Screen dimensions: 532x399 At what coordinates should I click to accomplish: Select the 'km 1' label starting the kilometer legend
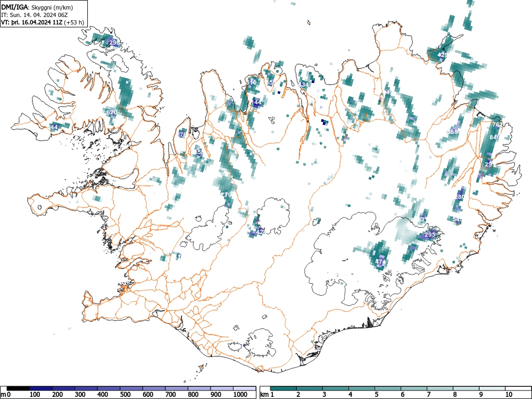coord(268,395)
